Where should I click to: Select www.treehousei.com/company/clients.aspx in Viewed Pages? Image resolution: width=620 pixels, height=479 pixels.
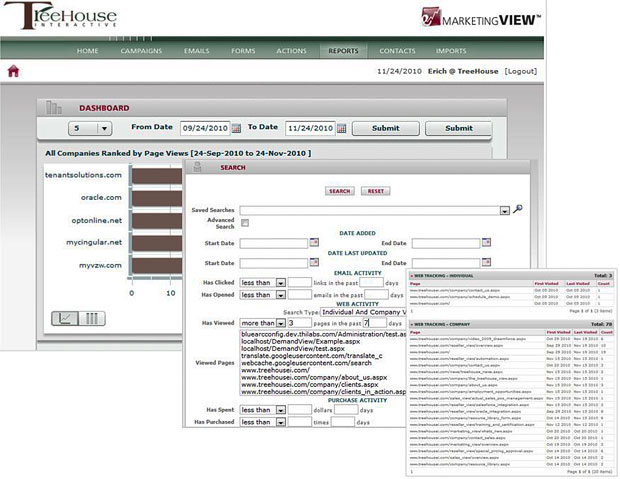pos(310,384)
